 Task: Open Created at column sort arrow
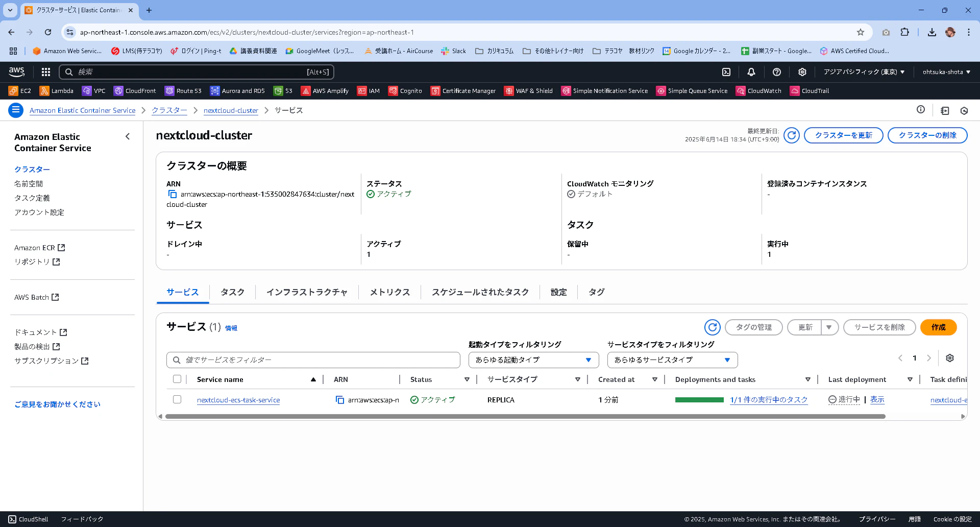pyautogui.click(x=655, y=379)
